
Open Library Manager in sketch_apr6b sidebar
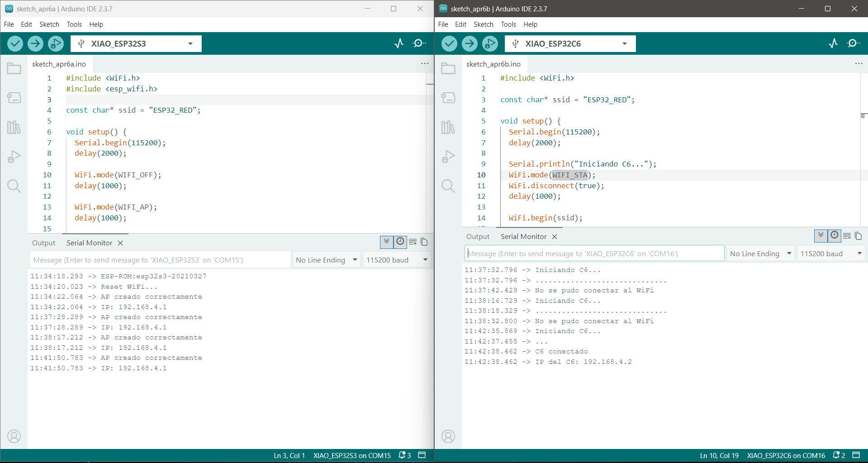(x=448, y=127)
